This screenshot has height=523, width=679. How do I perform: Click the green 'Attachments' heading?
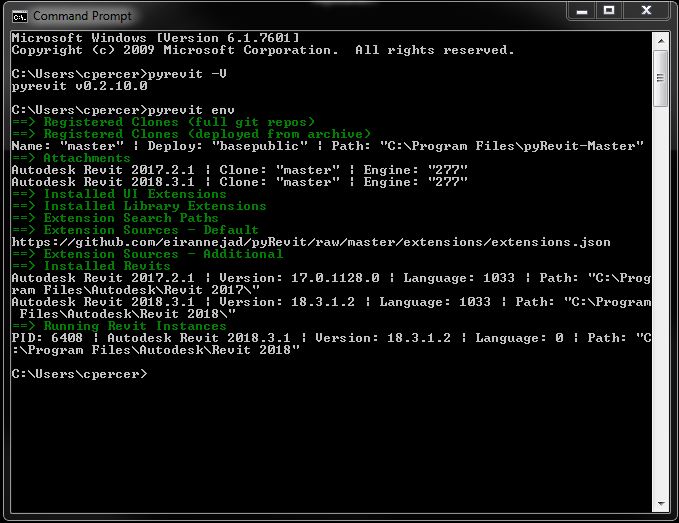point(71,158)
